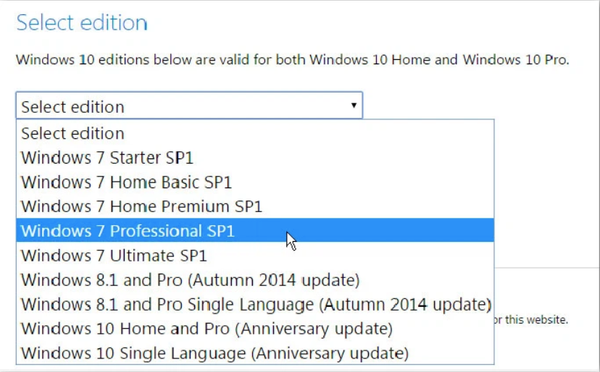Select Windows 8.1 and Pro (Autumn 2014 update)
600x372 pixels.
pos(255,280)
